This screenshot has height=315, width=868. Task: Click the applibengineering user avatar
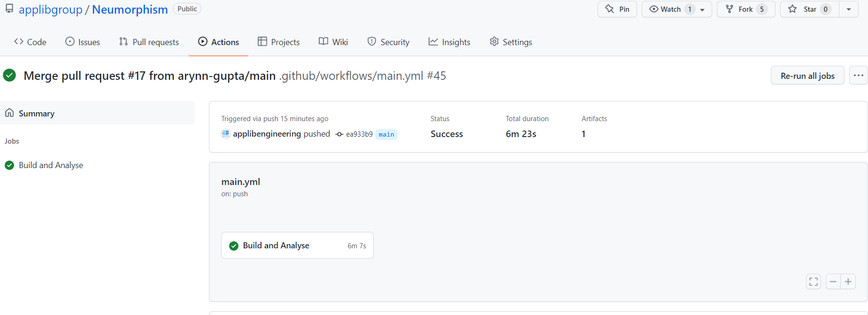coord(226,134)
